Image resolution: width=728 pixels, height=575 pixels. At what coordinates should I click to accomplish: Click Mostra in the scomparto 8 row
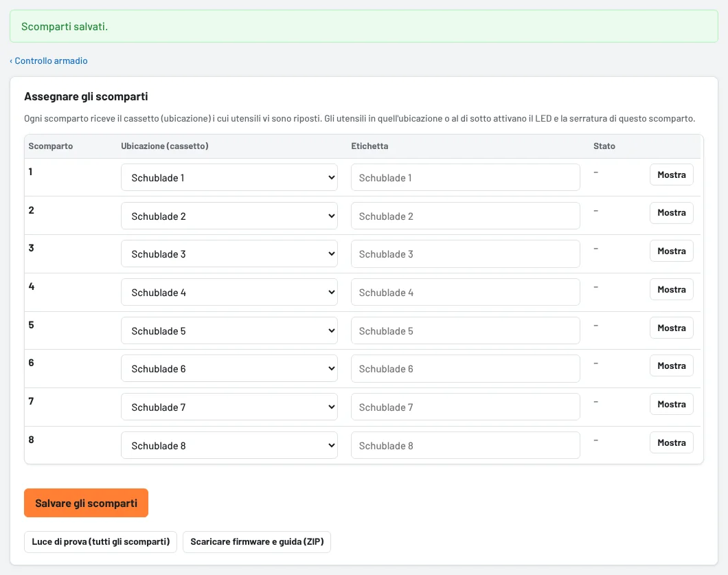tap(672, 442)
